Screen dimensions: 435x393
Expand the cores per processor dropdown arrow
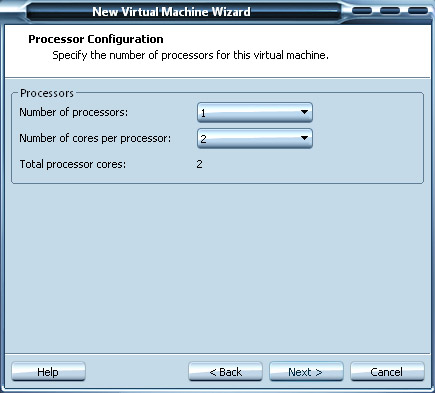click(x=304, y=138)
